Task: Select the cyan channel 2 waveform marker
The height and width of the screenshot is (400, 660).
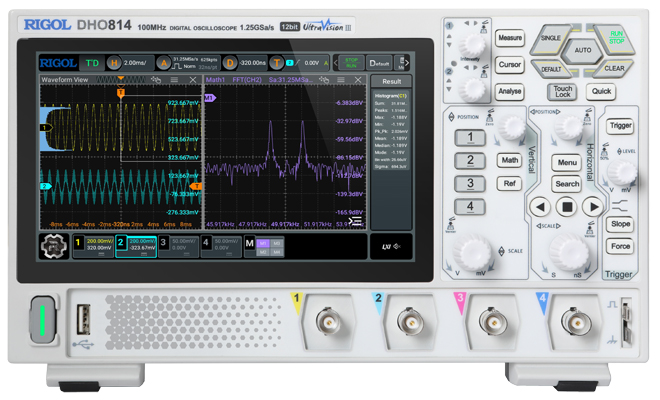Action: pyautogui.click(x=45, y=186)
